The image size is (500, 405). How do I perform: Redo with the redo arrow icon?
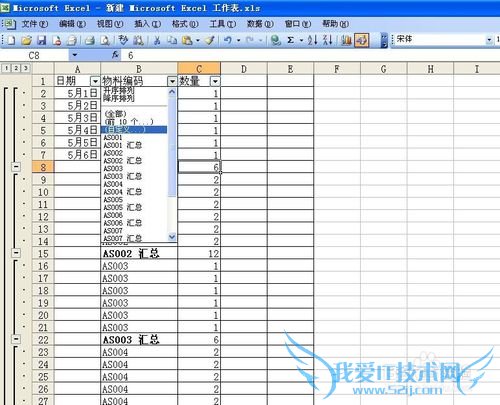pyautogui.click(x=250, y=40)
